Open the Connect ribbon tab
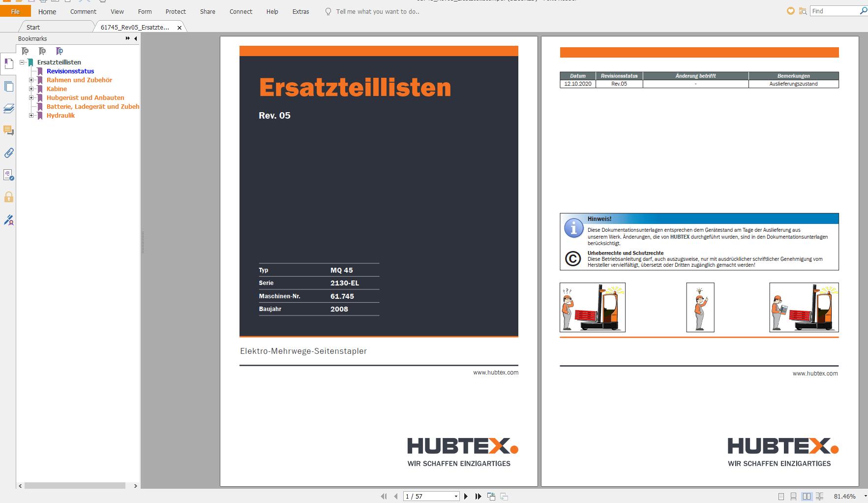 [241, 11]
